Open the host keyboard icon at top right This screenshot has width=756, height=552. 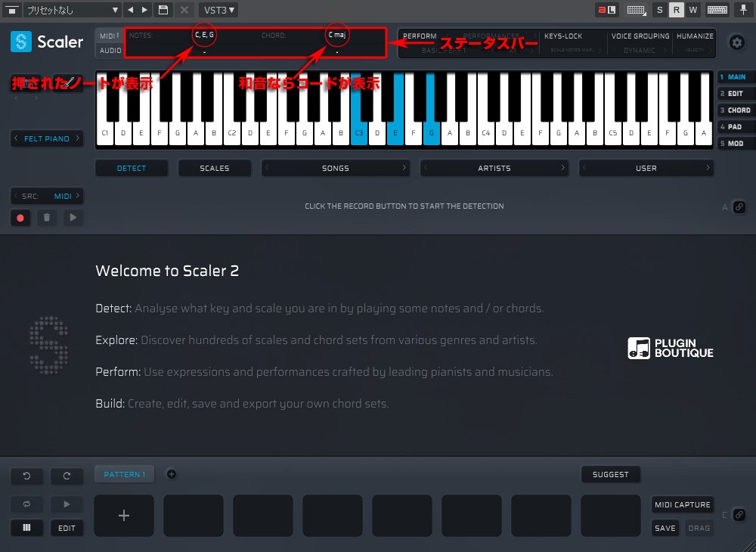pyautogui.click(x=717, y=10)
